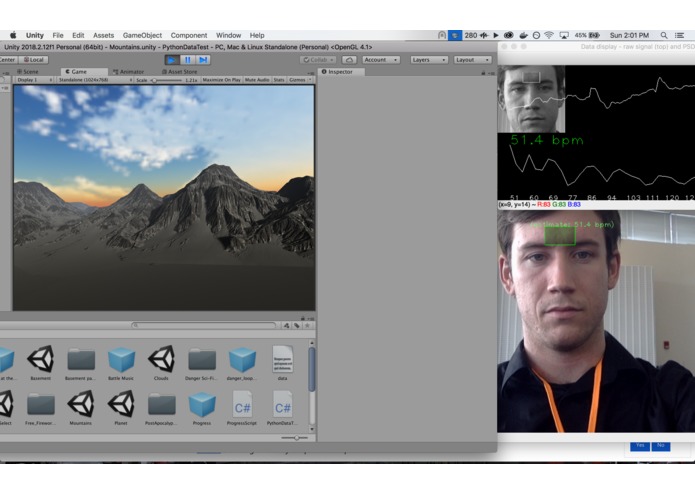Click the Search by Label tag icon

coord(297,326)
